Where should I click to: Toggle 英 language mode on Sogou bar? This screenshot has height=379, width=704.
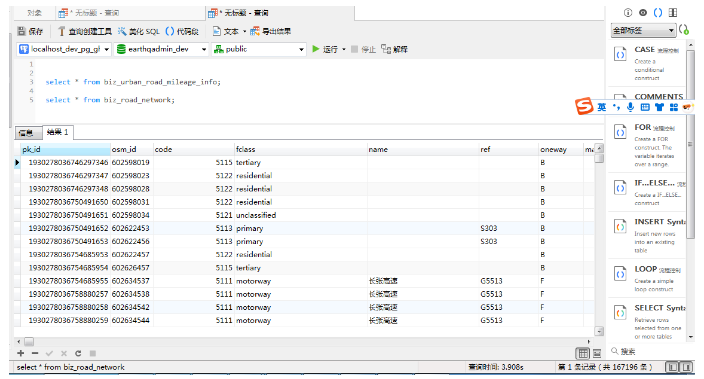[x=602, y=107]
